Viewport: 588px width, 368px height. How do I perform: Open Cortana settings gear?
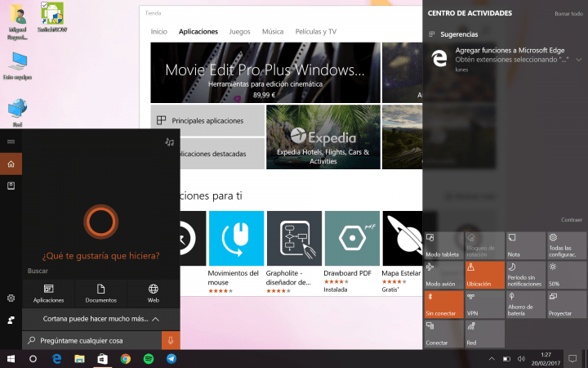coord(11,298)
